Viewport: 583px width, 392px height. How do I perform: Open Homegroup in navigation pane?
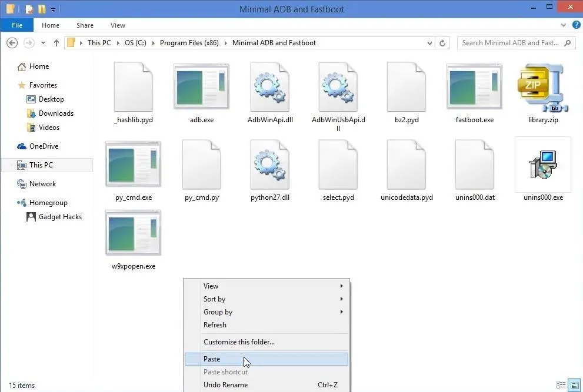[48, 203]
